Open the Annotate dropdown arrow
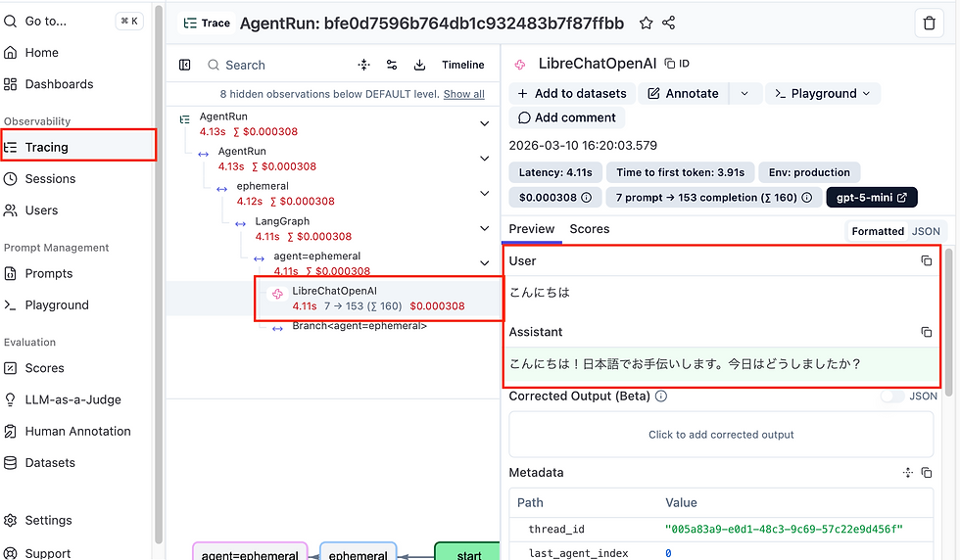Viewport: 960px width, 560px height. [x=744, y=94]
